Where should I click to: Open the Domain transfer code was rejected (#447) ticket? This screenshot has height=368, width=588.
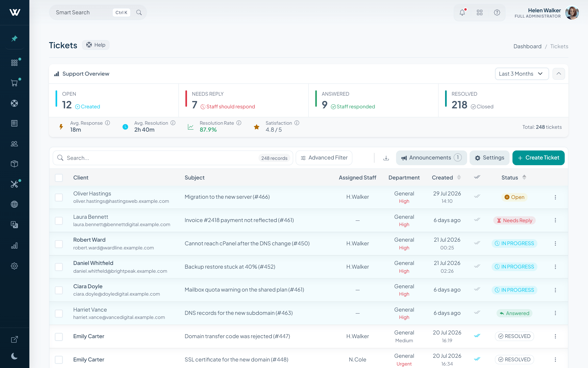coord(237,336)
